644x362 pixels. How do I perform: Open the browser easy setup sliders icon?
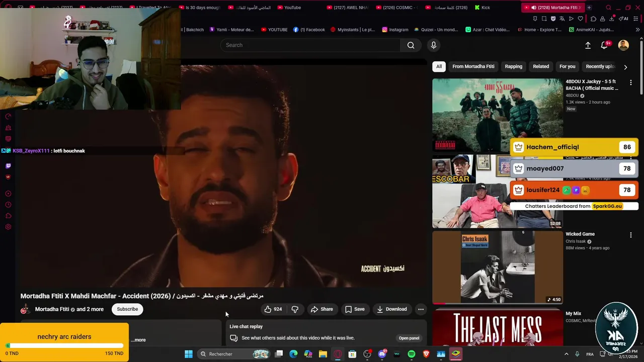(x=635, y=19)
